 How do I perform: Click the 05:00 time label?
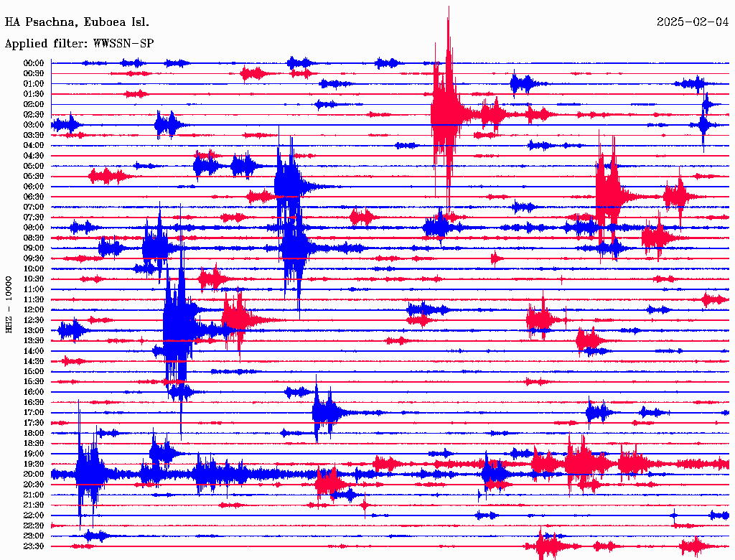[34, 166]
